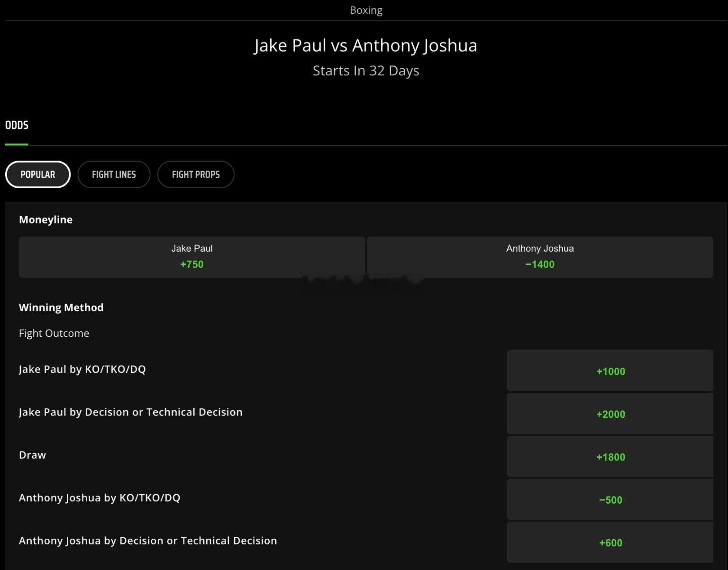This screenshot has height=570, width=728.
Task: Pick Anthony Joshua by KO/TKO/DQ −500
Action: pos(610,499)
